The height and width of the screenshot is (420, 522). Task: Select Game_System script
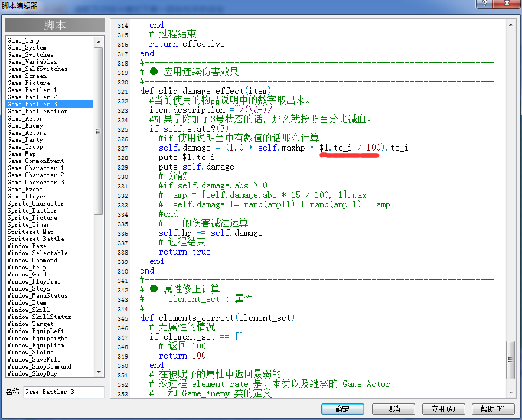click(x=27, y=48)
